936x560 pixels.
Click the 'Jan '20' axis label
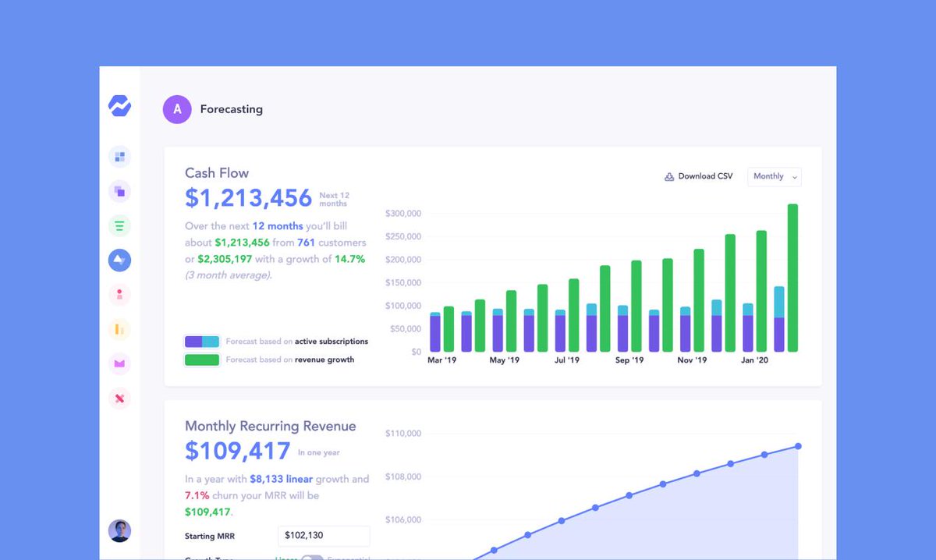tap(753, 360)
